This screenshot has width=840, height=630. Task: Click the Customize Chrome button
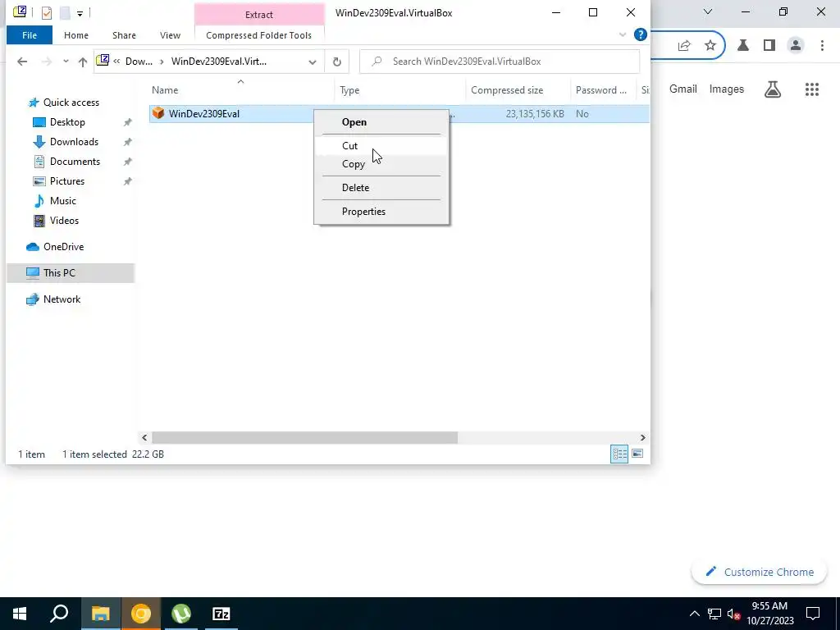click(759, 572)
